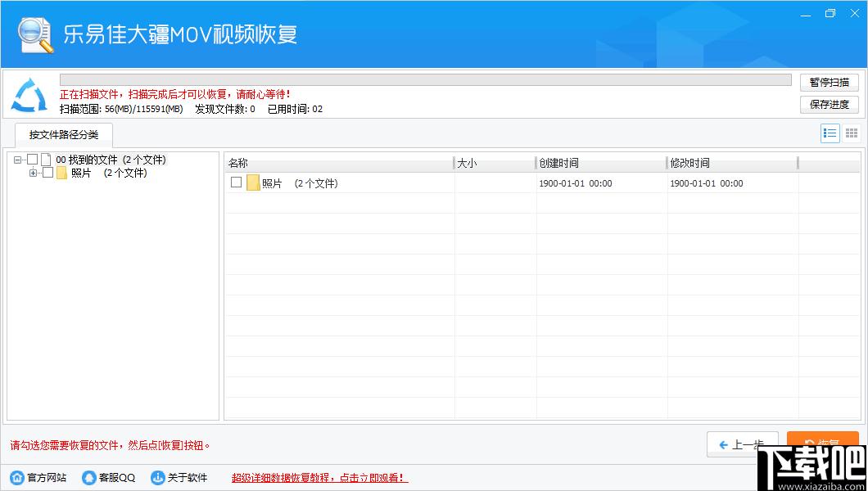868x491 pixels.
Task: Select 照片 (2 个文件) tree label
Action: 109,173
